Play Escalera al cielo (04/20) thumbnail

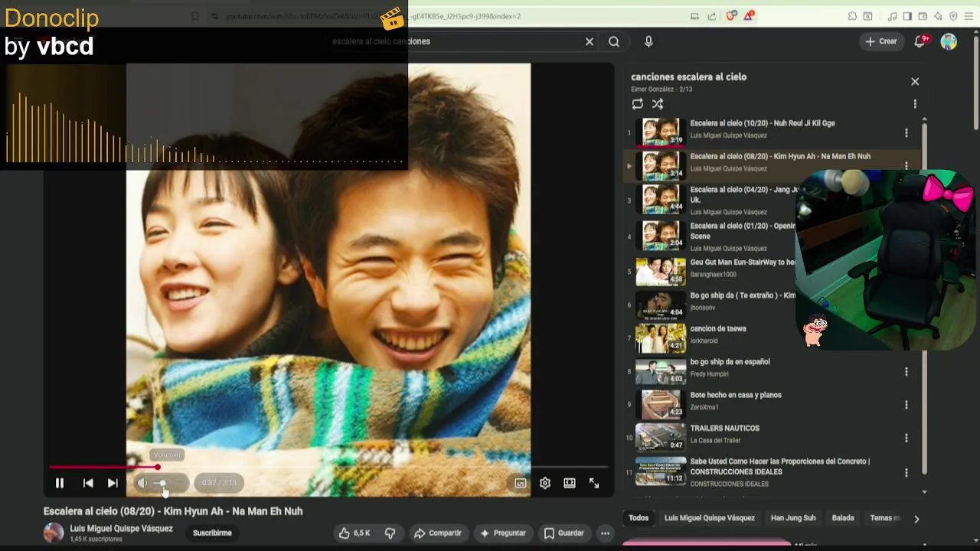coord(661,198)
